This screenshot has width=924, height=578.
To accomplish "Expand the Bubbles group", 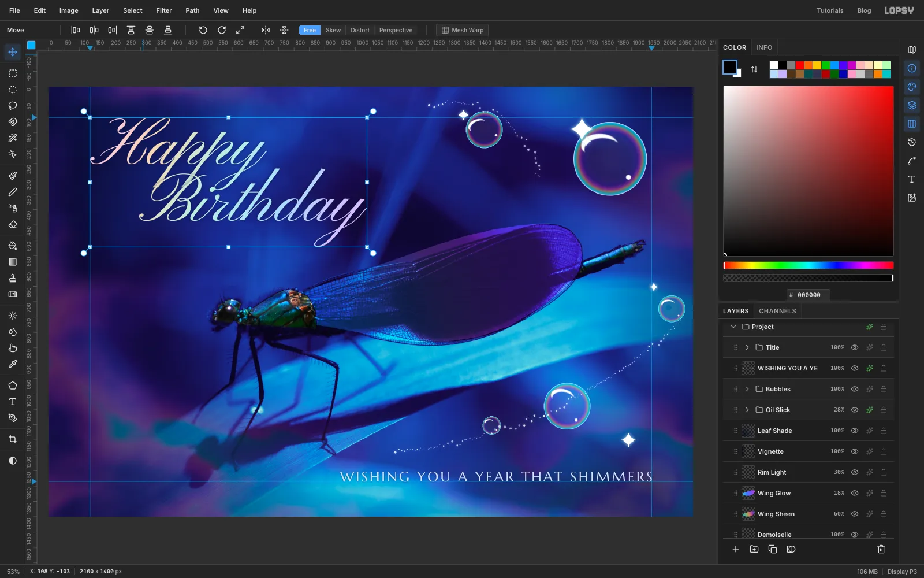I will point(747,389).
